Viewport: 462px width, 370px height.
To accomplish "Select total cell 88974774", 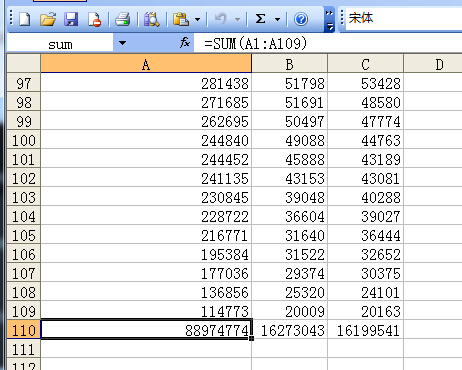I will point(146,330).
